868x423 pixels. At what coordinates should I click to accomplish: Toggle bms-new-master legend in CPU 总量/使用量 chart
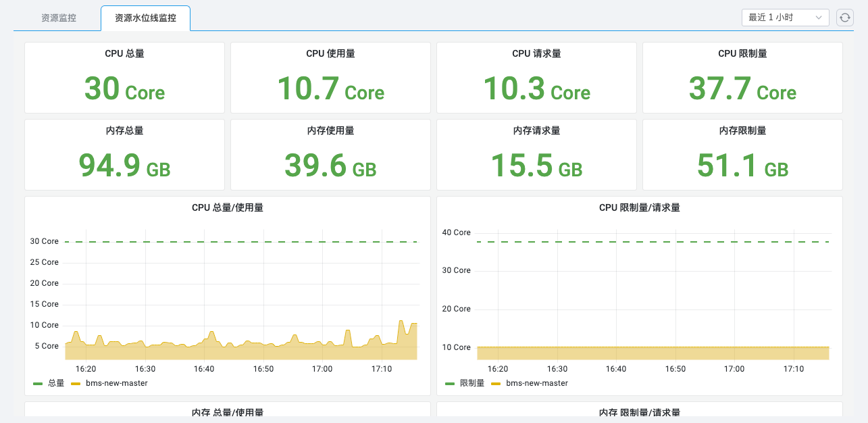coord(116,383)
